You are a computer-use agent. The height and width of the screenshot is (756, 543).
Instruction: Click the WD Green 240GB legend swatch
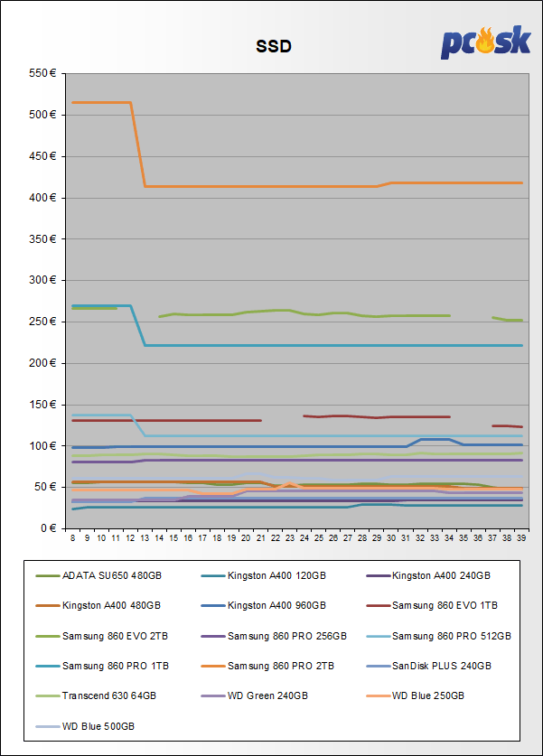click(212, 696)
